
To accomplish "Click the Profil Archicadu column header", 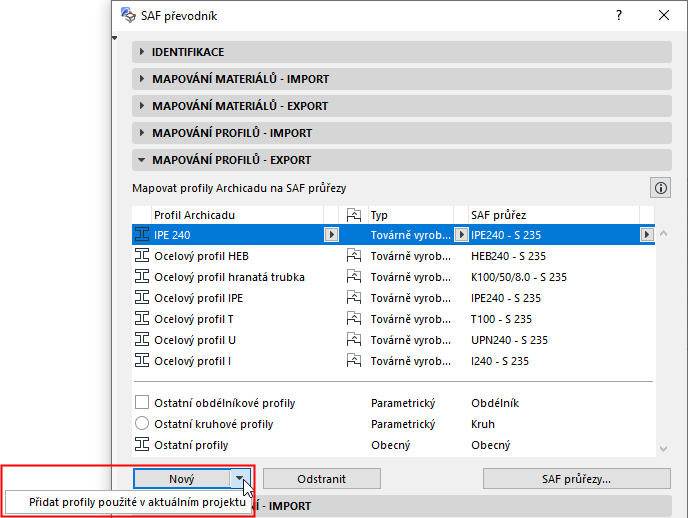I will tap(237, 215).
